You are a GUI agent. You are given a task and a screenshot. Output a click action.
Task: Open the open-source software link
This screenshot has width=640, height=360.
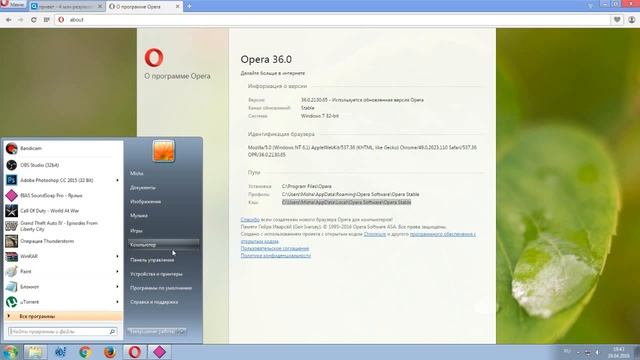tap(443, 234)
